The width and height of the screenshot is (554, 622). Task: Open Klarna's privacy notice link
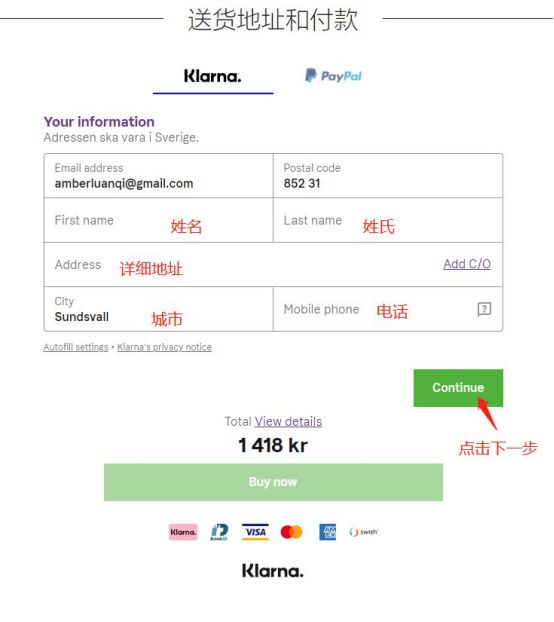coord(165,347)
